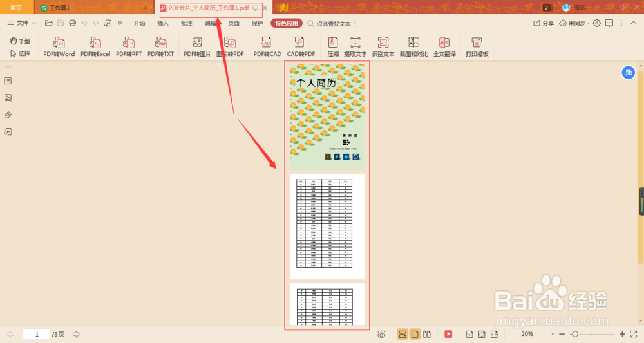
Task: Undo the last action
Action: tap(84, 23)
